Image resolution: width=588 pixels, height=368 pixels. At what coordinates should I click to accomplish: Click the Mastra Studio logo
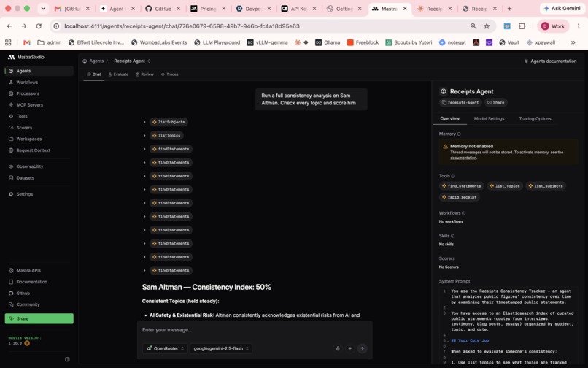[x=26, y=57]
